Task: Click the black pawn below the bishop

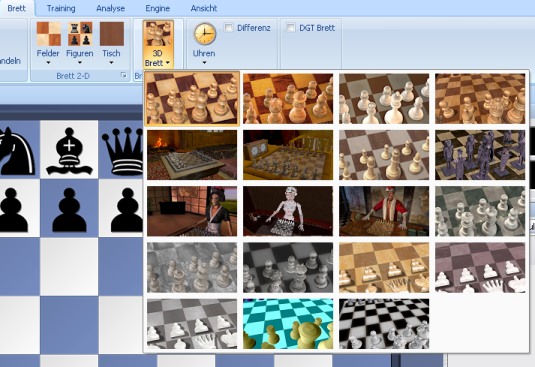Action: pyautogui.click(x=69, y=210)
